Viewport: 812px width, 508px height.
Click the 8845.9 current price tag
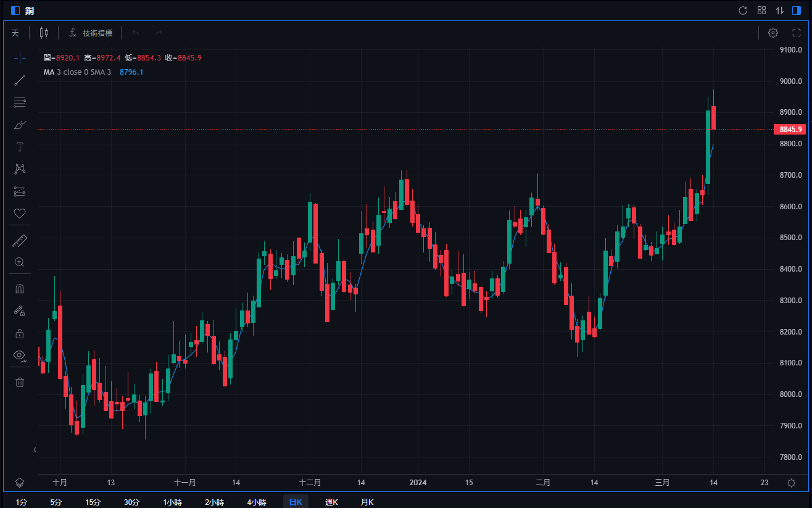790,129
